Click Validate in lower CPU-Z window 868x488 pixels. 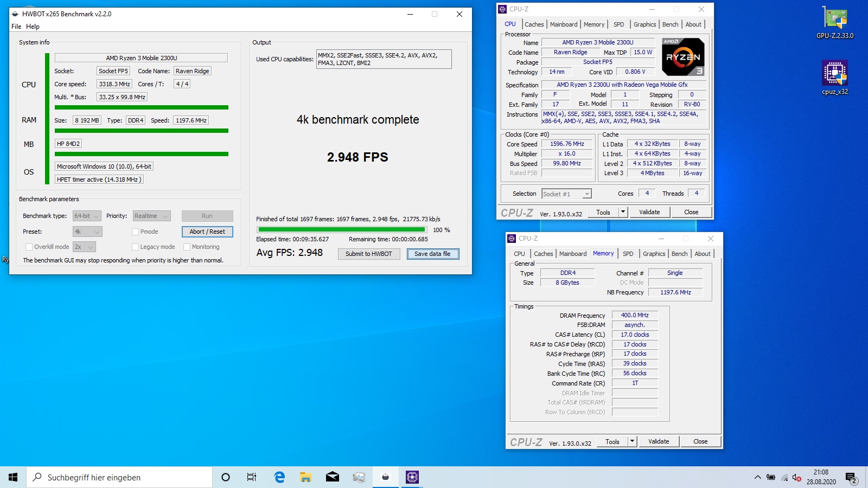659,441
